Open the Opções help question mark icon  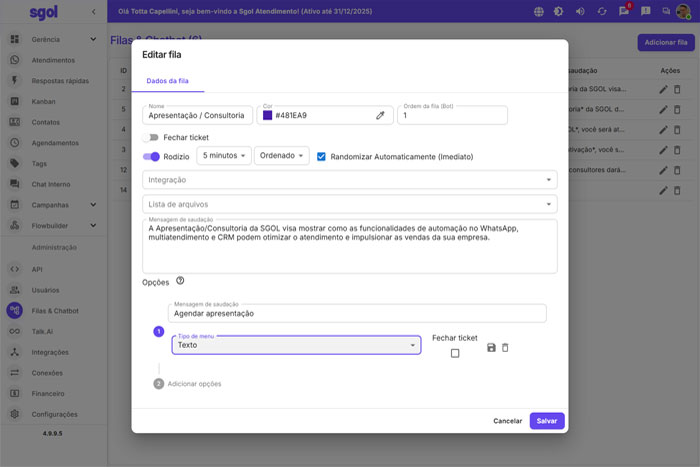tap(180, 281)
